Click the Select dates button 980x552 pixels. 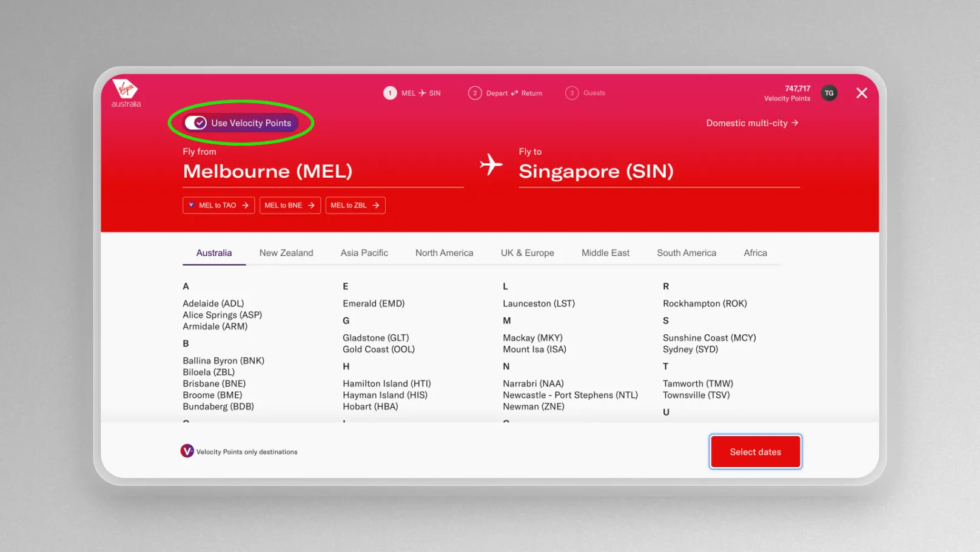755,452
